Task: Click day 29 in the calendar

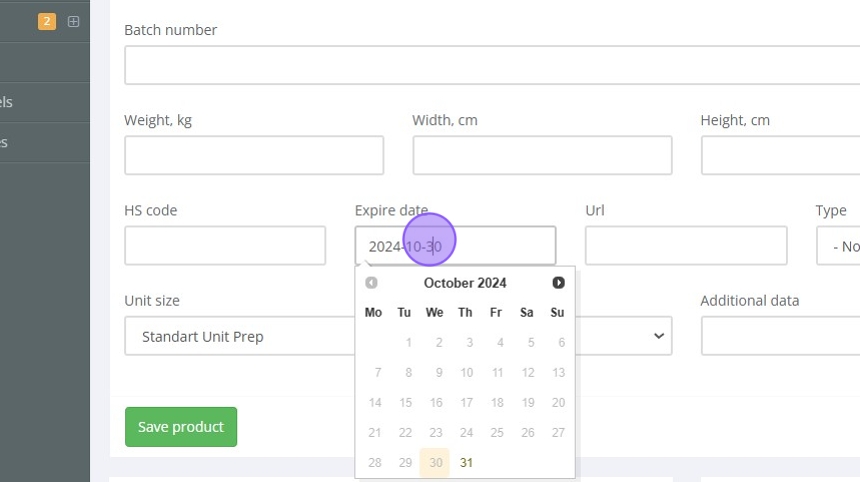Action: tap(405, 463)
